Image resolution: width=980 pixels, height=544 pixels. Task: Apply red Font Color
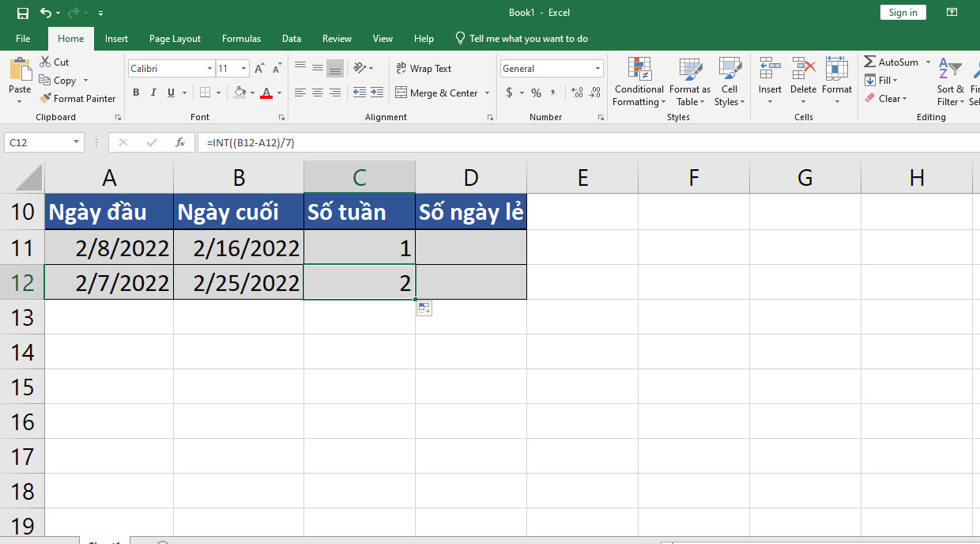click(x=266, y=93)
